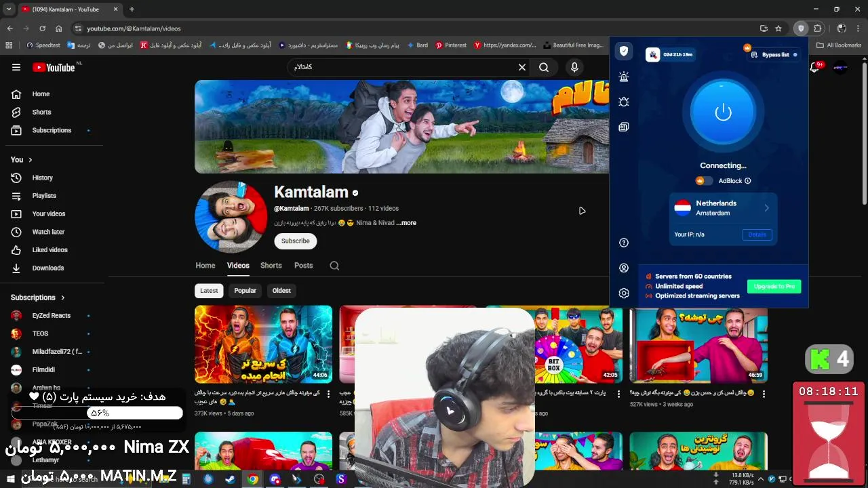The height and width of the screenshot is (488, 868).
Task: Open the video thumbnail with 44:06 duration
Action: point(264,344)
